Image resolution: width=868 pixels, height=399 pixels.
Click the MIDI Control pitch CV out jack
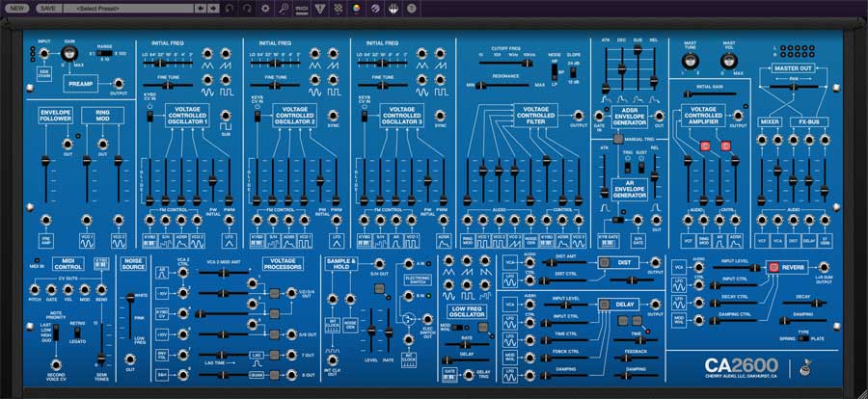35,289
